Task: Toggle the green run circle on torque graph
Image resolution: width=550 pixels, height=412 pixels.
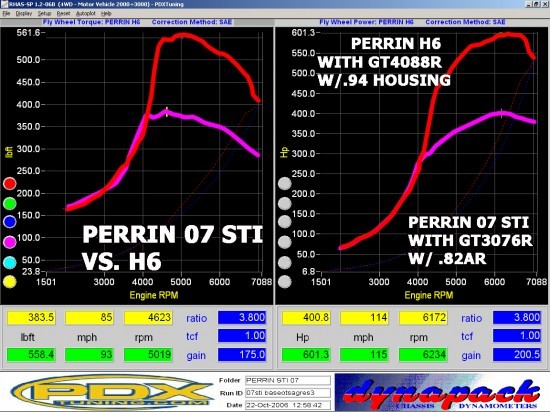Action: [x=9, y=203]
